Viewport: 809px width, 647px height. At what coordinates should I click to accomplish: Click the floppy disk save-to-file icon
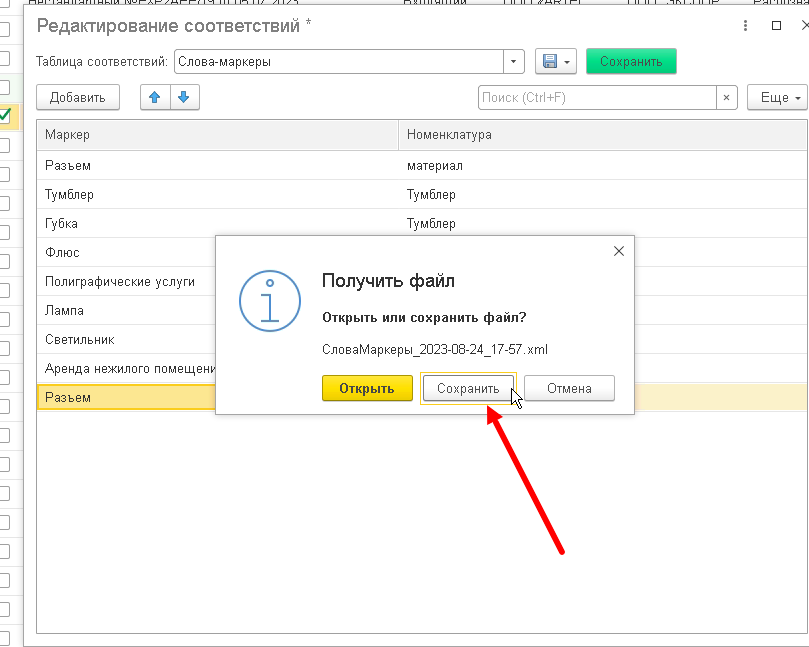point(550,61)
